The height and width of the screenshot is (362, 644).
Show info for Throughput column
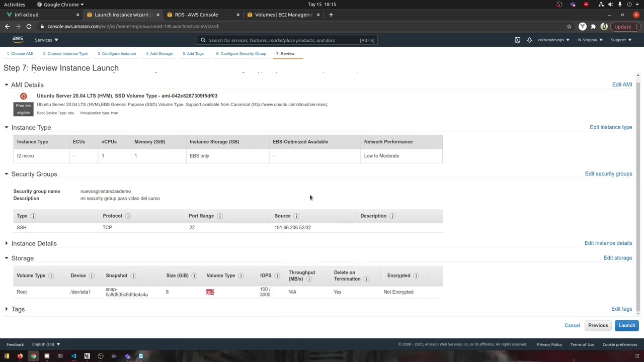(x=309, y=279)
